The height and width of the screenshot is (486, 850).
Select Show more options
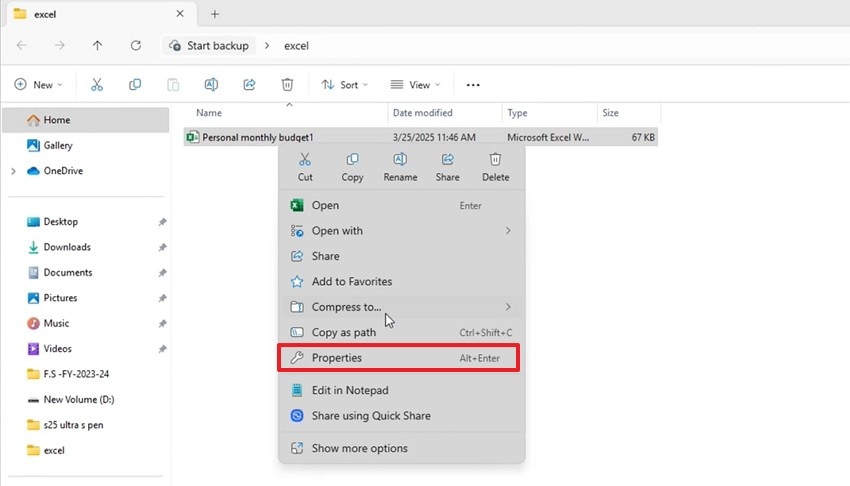click(401, 449)
